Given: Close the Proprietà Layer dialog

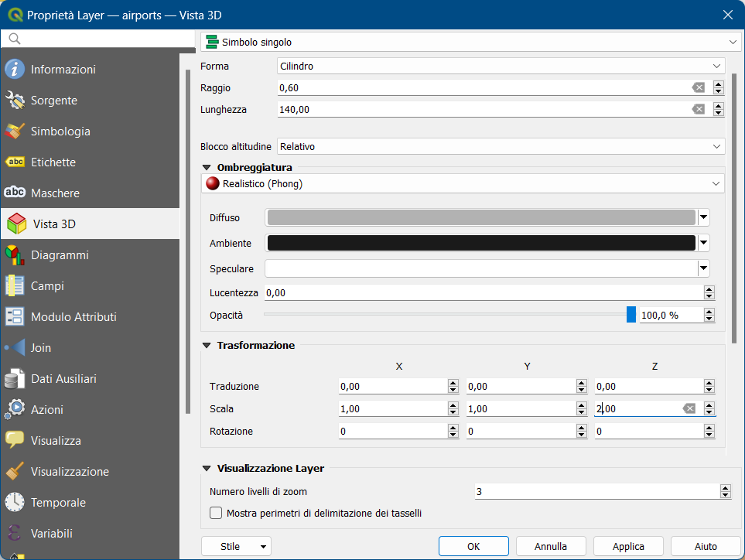Looking at the screenshot, I should [x=727, y=15].
